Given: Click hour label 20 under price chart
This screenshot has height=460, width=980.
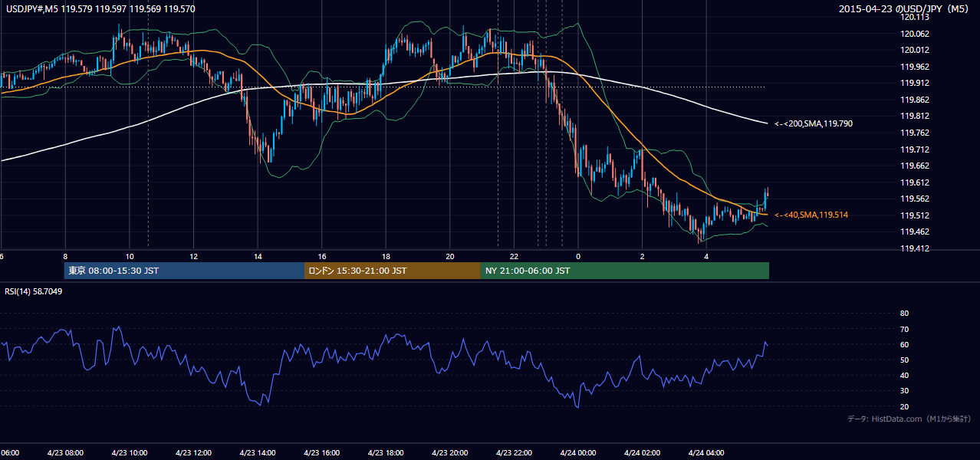Looking at the screenshot, I should pyautogui.click(x=450, y=257).
